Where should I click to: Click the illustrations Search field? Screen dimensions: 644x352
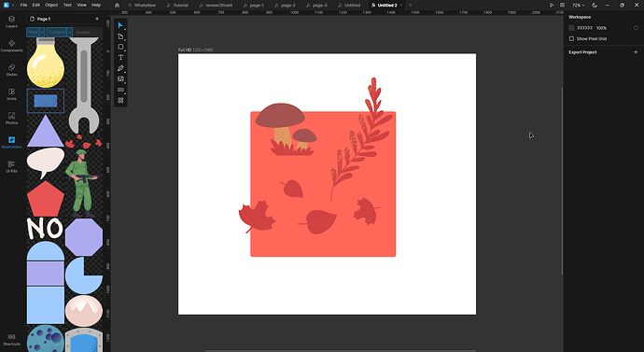pyautogui.click(x=88, y=32)
